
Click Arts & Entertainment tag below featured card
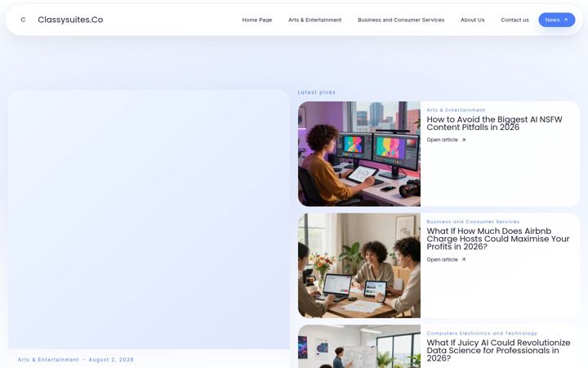coord(48,359)
